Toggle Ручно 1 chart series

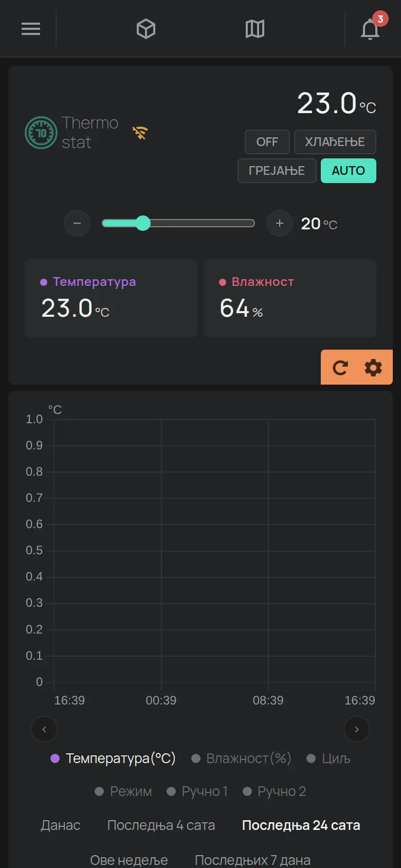pos(197,791)
